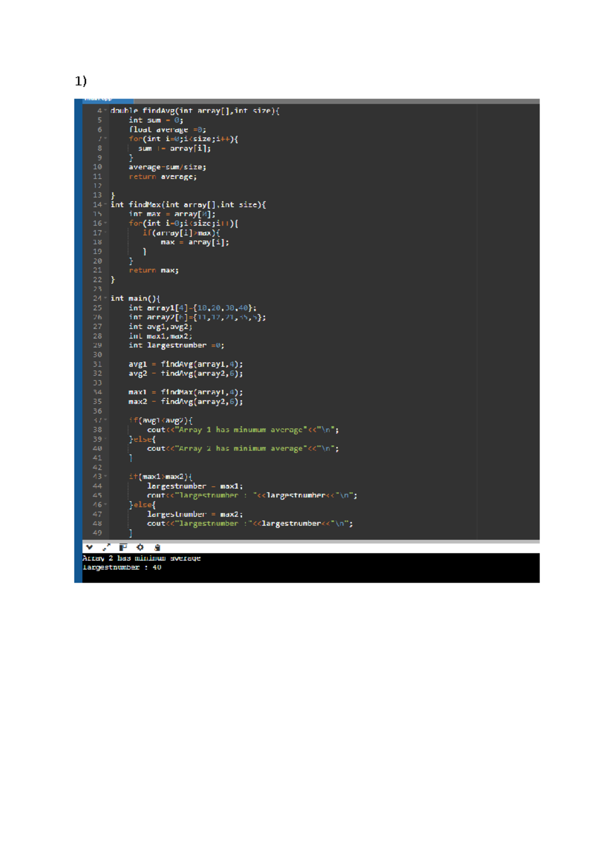The width and height of the screenshot is (614, 868).
Task: Click line number 30 in the gutter
Action: [x=97, y=355]
